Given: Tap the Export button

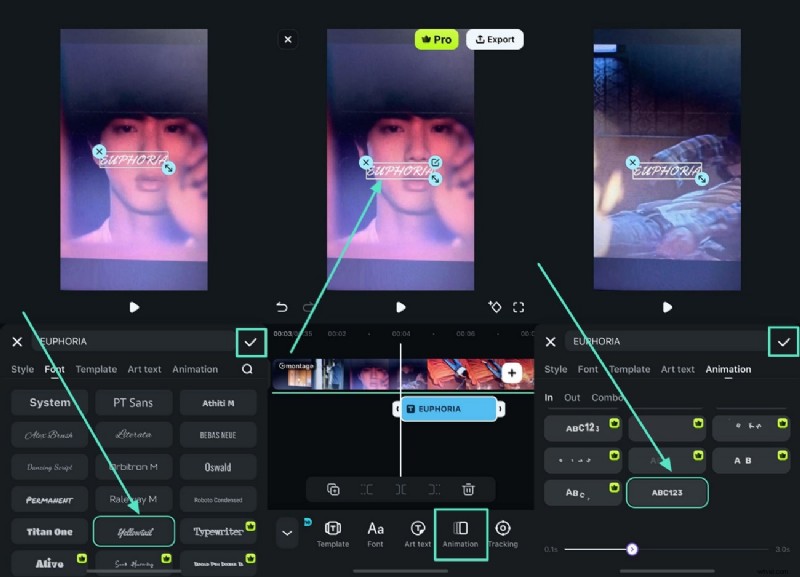Looking at the screenshot, I should pyautogui.click(x=494, y=39).
